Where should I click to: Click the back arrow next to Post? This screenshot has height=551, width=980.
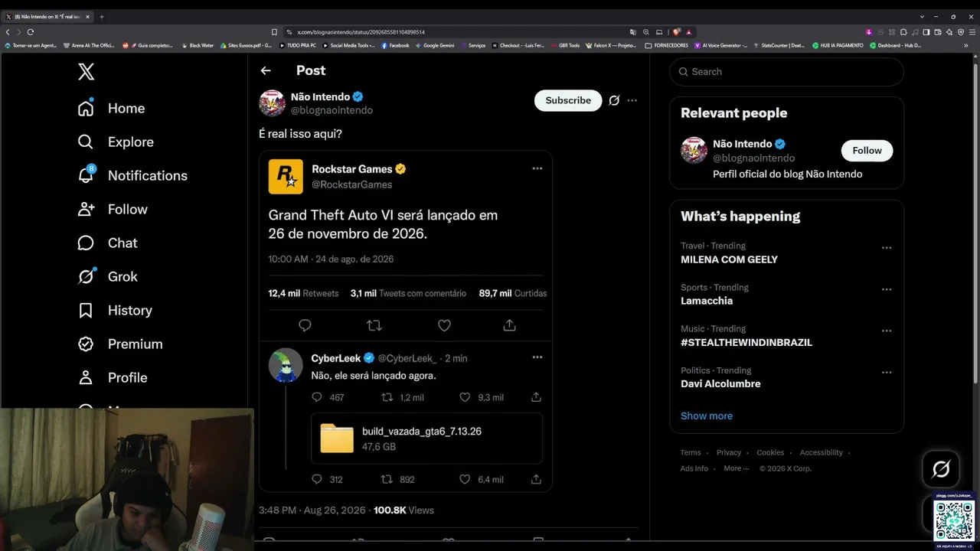[x=266, y=70]
